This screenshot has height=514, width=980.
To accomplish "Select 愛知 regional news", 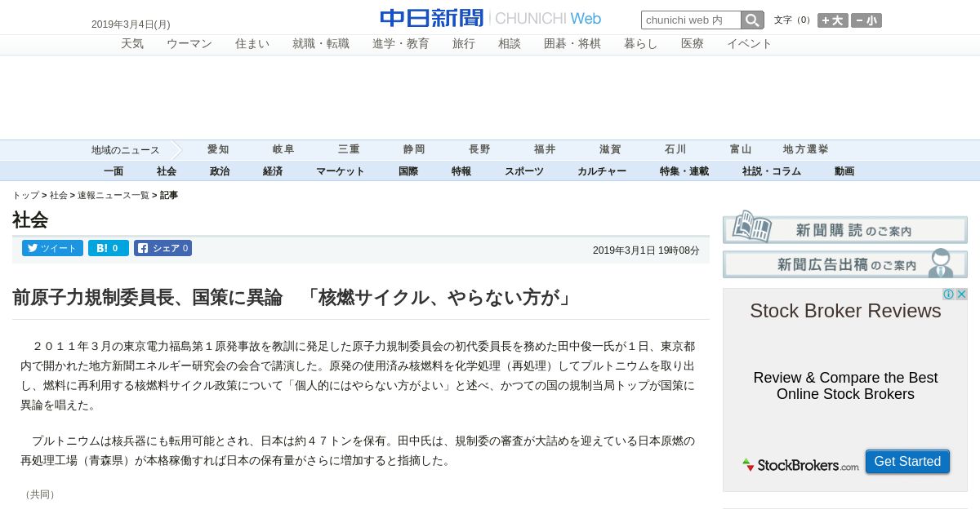I will pos(218,149).
